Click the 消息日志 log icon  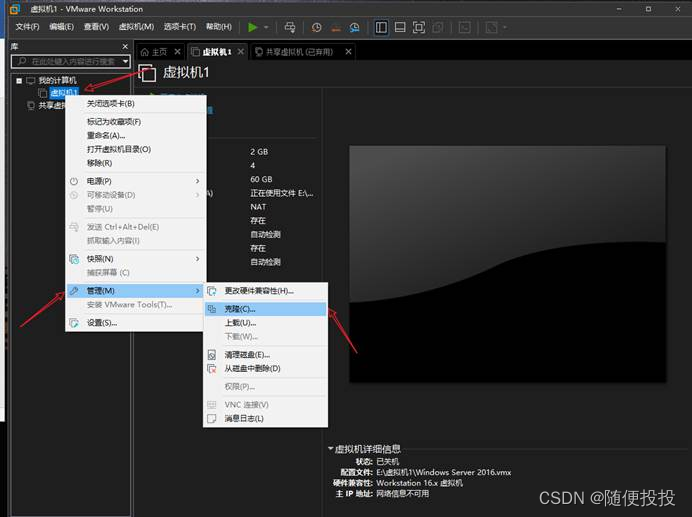pyautogui.click(x=212, y=418)
